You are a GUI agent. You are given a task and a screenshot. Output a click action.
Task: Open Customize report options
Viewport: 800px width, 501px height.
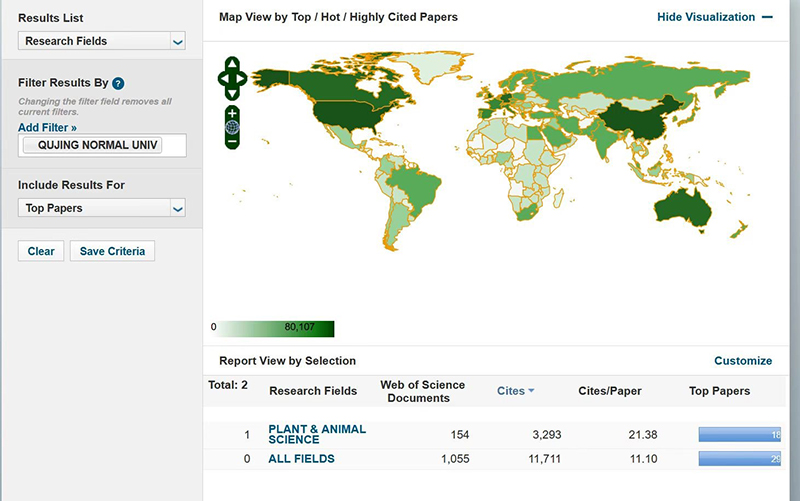[x=742, y=361]
